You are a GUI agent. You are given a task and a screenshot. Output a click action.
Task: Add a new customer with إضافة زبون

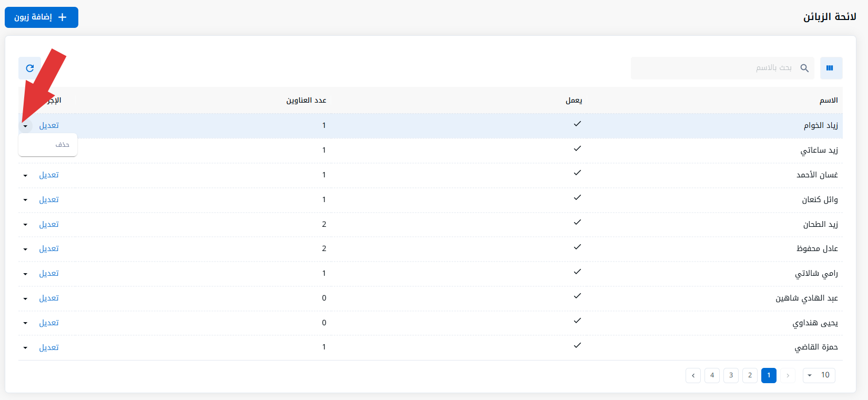(x=42, y=17)
